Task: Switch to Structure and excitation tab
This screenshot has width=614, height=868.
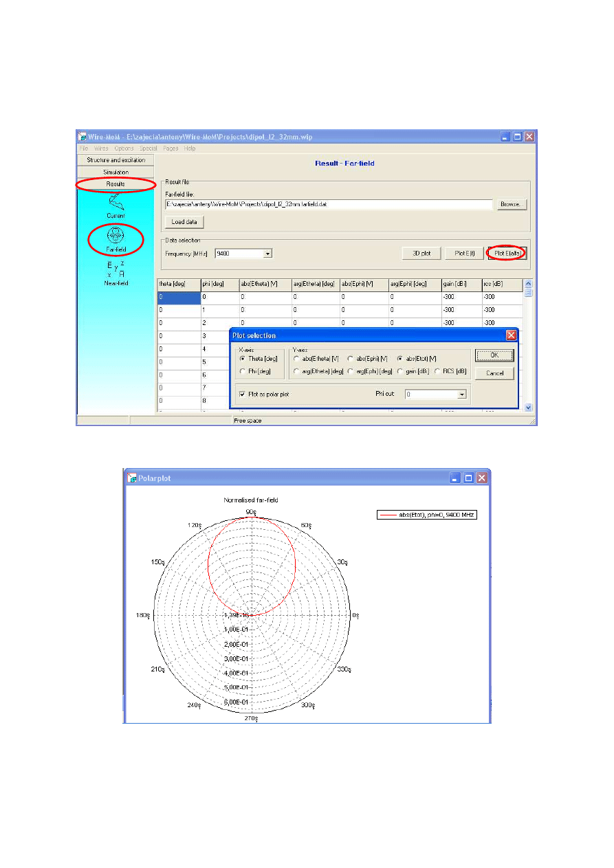Action: tap(116, 160)
